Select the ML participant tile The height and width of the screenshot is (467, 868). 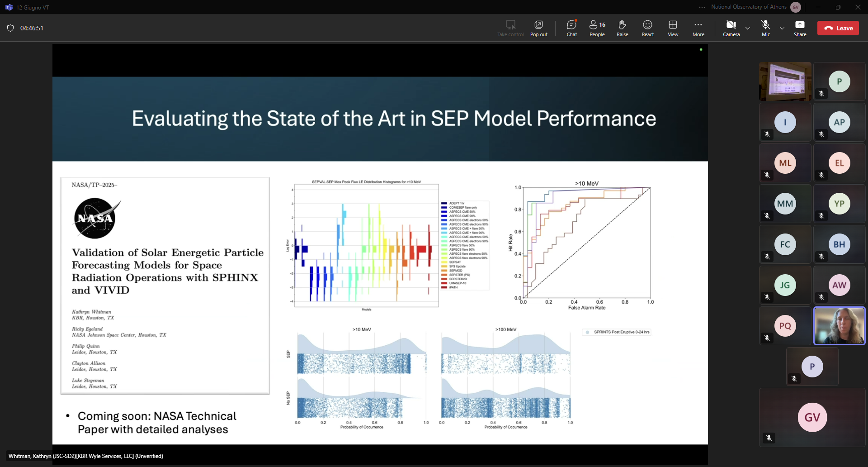tap(785, 163)
